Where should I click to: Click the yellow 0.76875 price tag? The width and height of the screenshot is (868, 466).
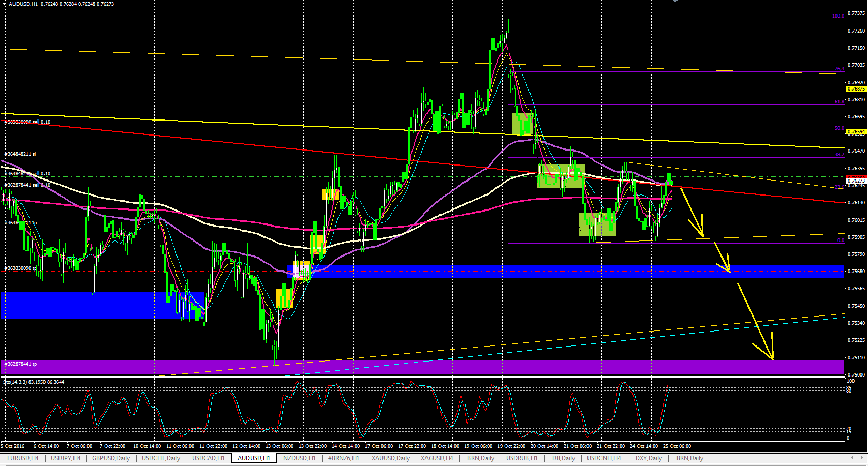(x=856, y=89)
